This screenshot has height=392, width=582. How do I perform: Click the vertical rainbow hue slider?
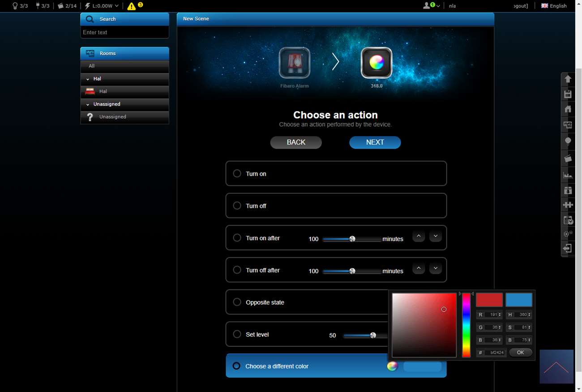pos(466,325)
